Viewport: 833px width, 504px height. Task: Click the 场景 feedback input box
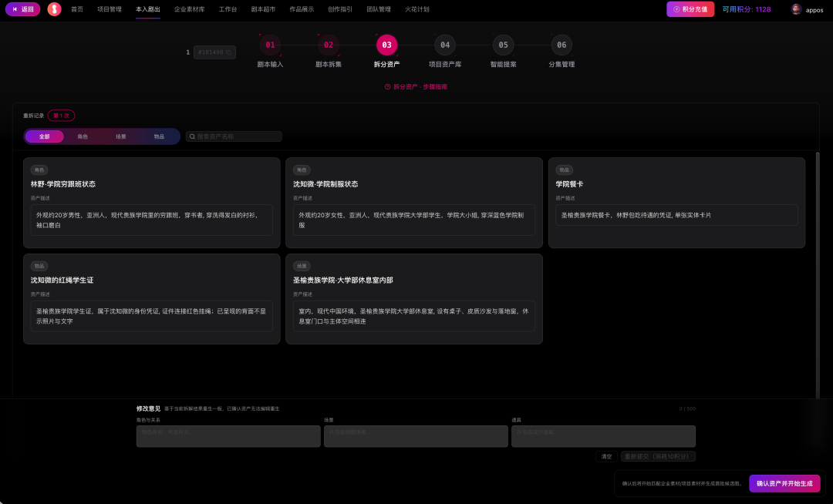click(x=416, y=436)
